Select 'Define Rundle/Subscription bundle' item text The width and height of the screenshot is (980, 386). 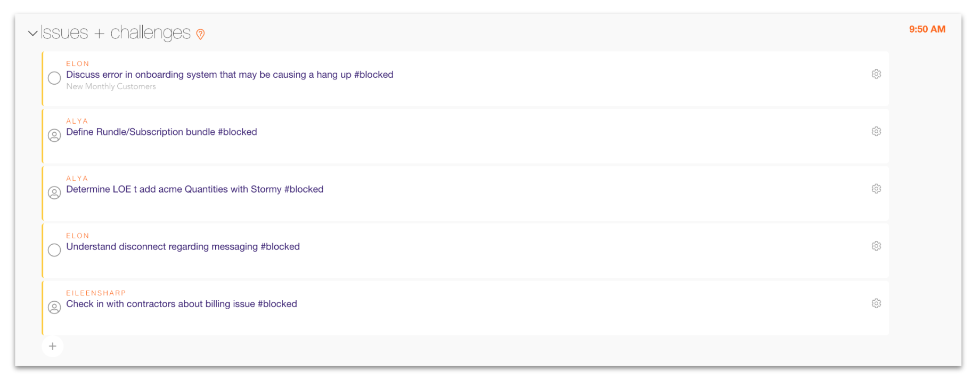point(161,132)
